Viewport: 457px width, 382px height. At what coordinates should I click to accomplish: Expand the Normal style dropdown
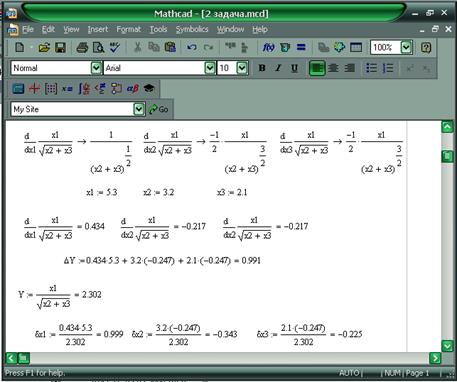pos(96,68)
